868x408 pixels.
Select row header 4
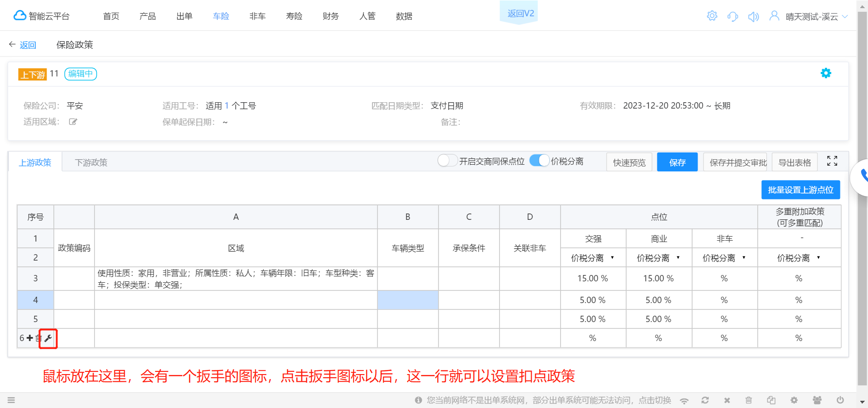pos(35,300)
